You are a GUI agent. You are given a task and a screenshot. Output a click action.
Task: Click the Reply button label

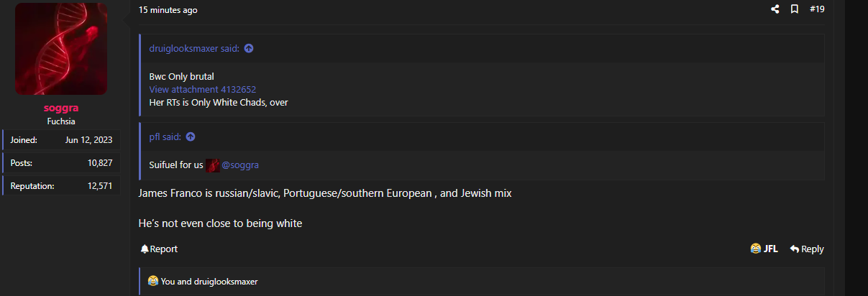(x=813, y=249)
